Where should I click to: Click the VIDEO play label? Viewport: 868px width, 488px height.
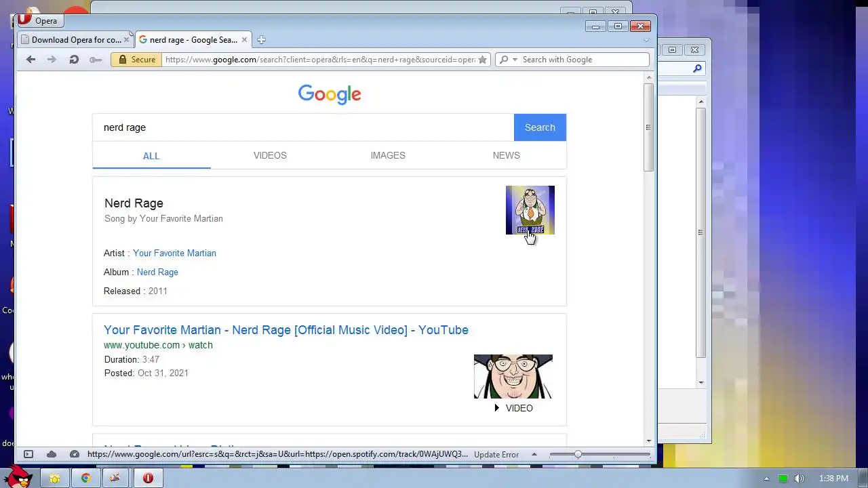513,408
